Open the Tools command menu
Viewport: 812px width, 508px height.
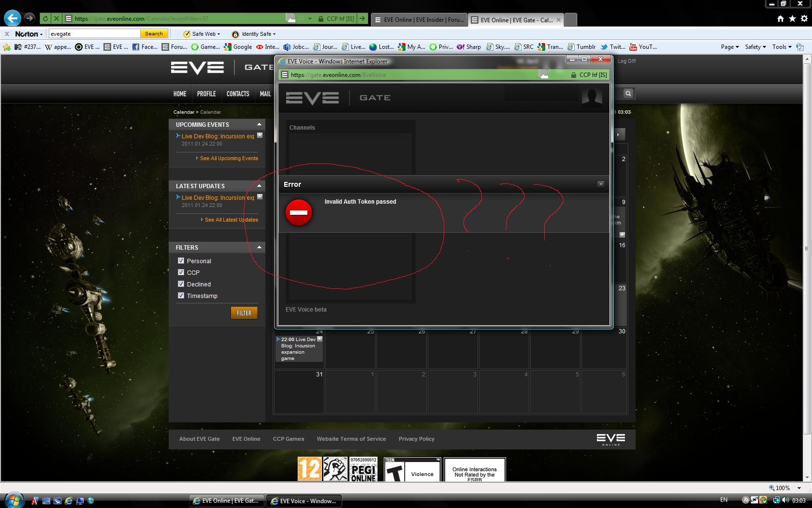[782, 47]
